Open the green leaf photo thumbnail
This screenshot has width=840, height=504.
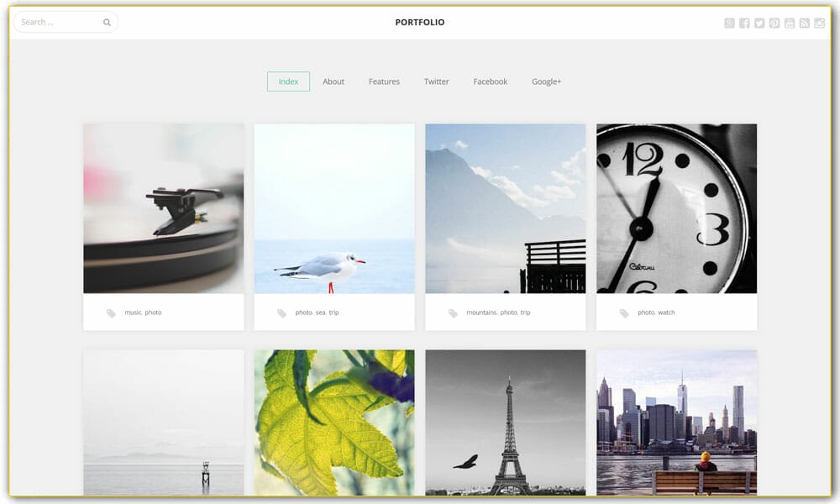click(x=334, y=423)
